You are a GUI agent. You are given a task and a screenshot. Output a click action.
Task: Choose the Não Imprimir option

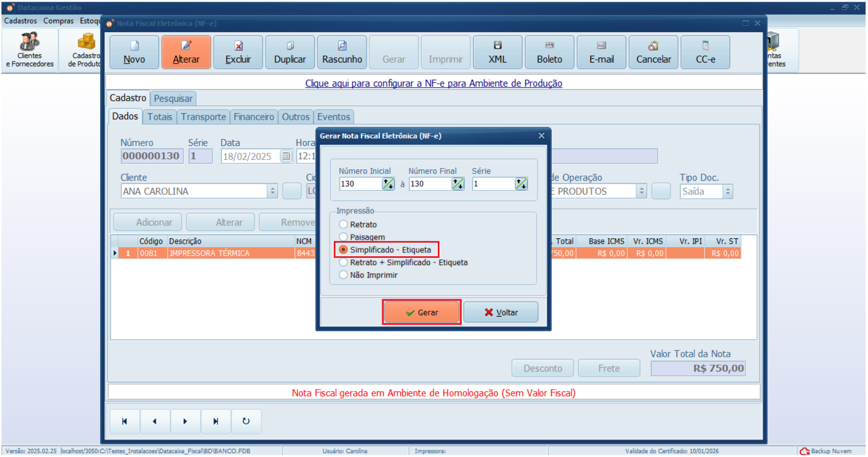(344, 275)
